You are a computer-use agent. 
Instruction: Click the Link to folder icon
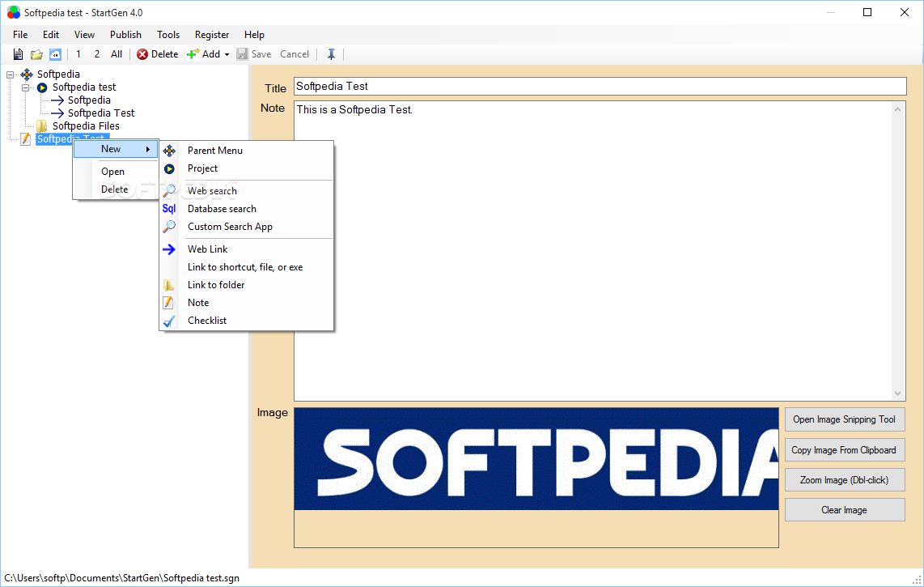pyautogui.click(x=169, y=285)
